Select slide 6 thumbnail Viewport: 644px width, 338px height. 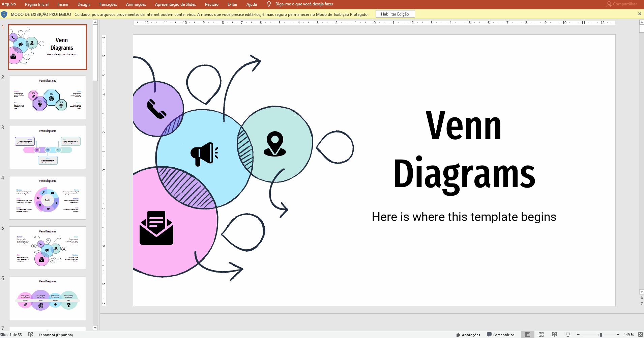point(48,298)
